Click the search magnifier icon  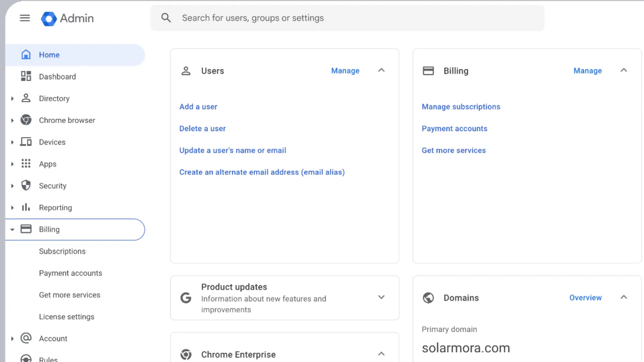click(166, 18)
